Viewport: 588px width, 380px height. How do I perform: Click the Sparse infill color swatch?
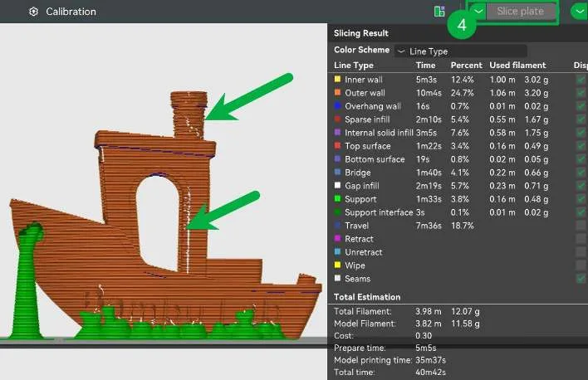pyautogui.click(x=337, y=119)
